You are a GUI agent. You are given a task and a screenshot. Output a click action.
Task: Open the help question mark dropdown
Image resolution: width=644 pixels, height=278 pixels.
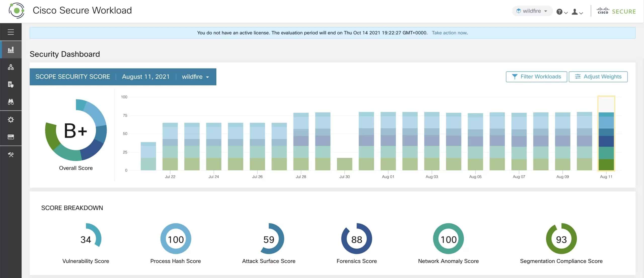pyautogui.click(x=562, y=12)
